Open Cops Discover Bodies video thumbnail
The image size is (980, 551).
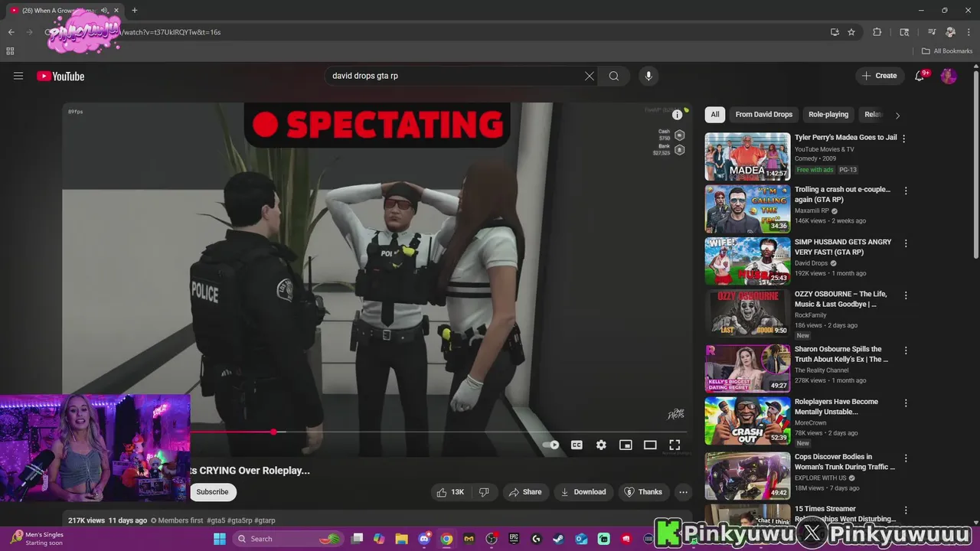pos(747,476)
